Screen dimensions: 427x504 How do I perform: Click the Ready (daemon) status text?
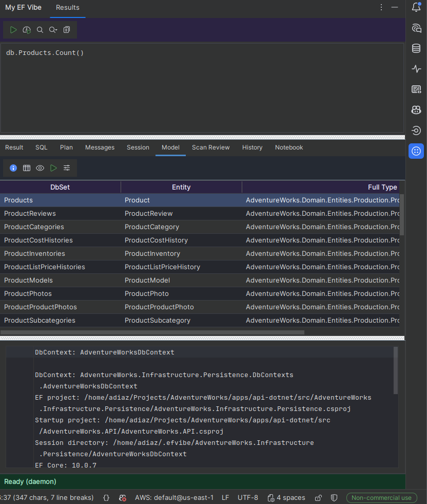click(x=30, y=481)
